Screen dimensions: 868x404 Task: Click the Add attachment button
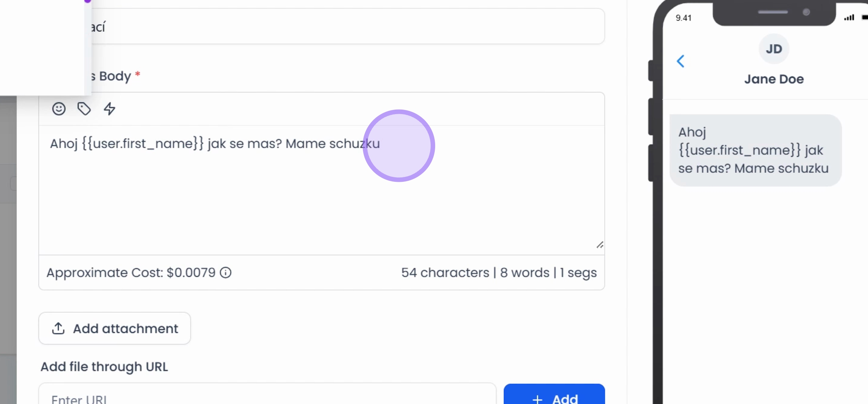[115, 328]
